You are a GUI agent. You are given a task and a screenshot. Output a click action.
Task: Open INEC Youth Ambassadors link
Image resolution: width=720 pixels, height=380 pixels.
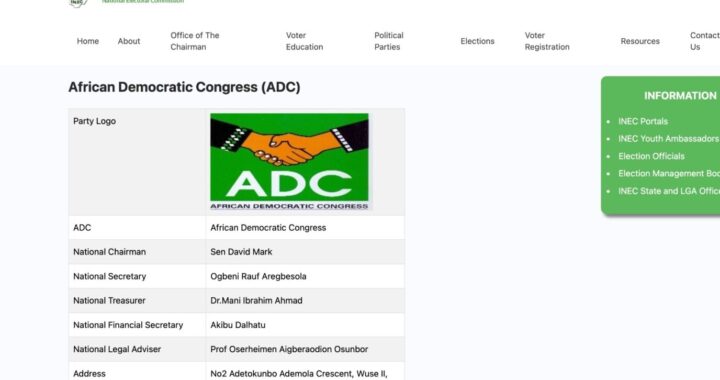(669, 139)
